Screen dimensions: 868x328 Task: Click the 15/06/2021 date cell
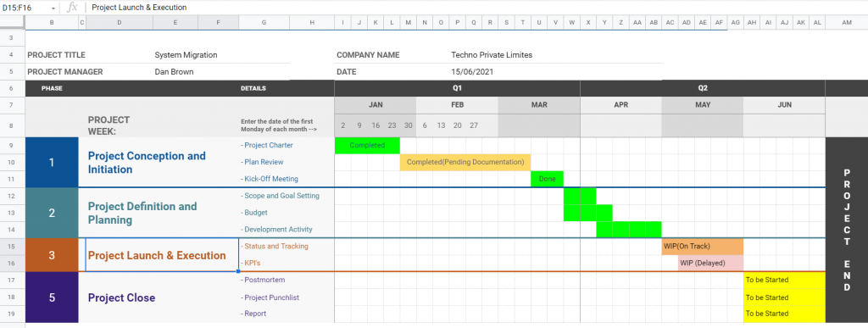(472, 72)
